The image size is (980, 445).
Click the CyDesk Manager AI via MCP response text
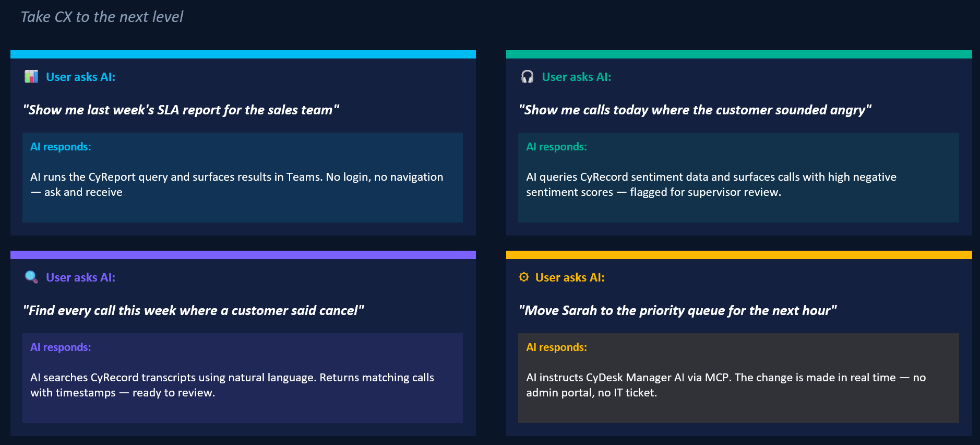(x=726, y=385)
